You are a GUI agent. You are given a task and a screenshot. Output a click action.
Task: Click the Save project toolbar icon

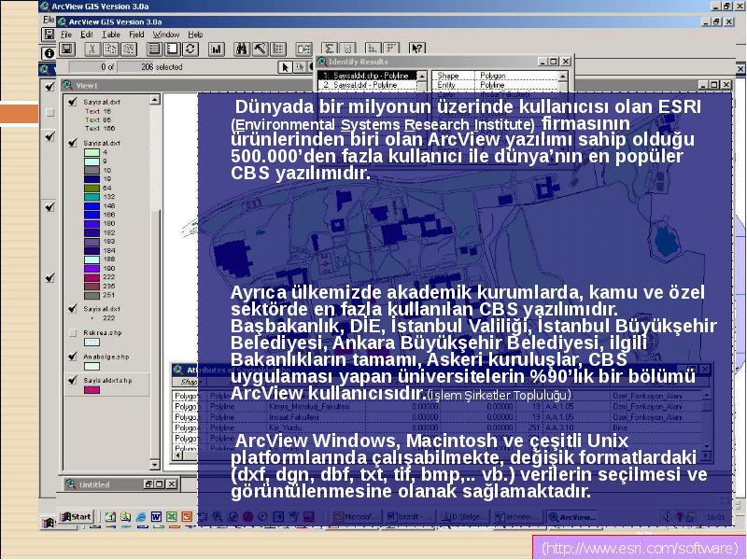tap(66, 49)
